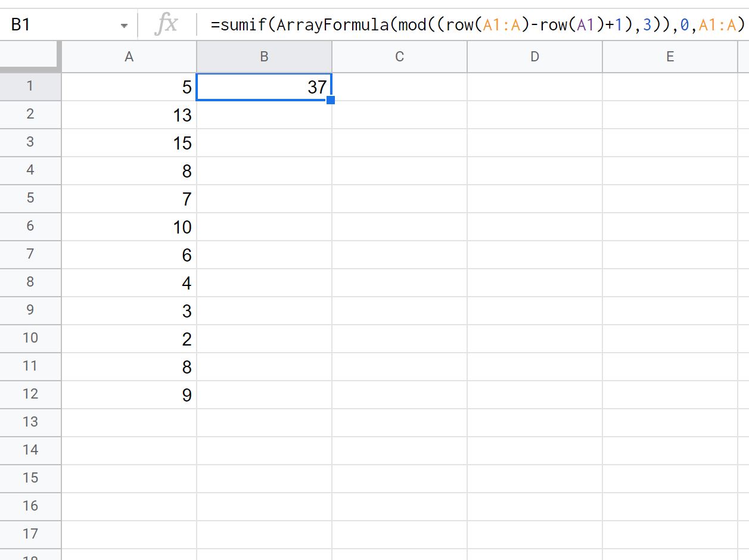
Task: Click the fill handle on cell B1
Action: 331,100
